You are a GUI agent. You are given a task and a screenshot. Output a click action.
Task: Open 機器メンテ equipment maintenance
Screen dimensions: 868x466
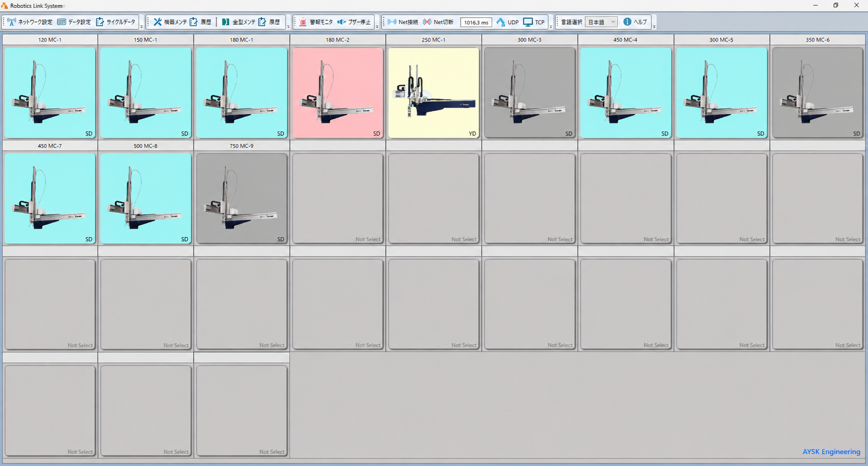pyautogui.click(x=170, y=22)
